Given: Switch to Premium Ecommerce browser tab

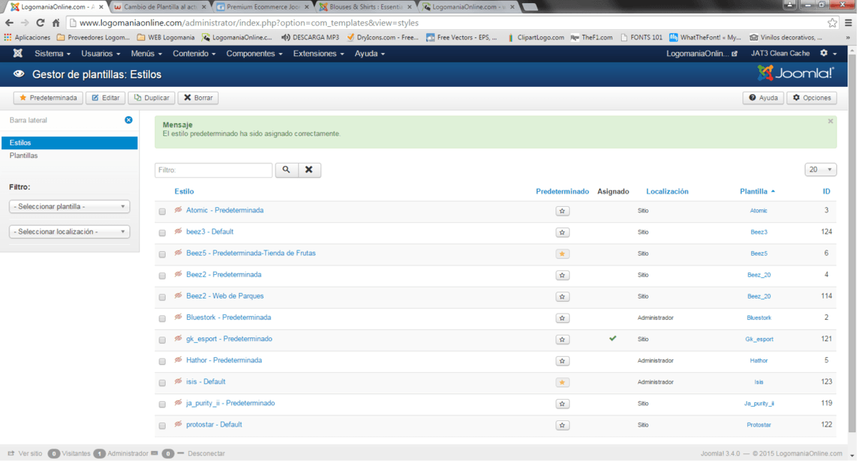Looking at the screenshot, I should click(x=263, y=6).
